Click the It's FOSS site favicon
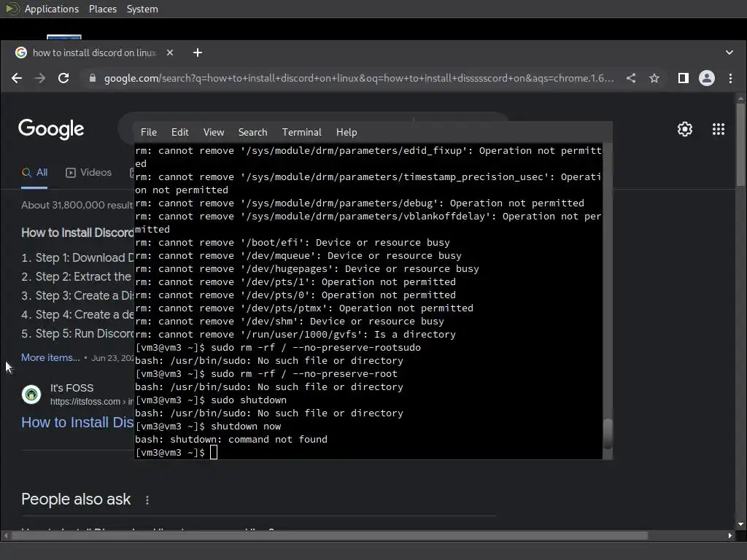 pos(31,394)
